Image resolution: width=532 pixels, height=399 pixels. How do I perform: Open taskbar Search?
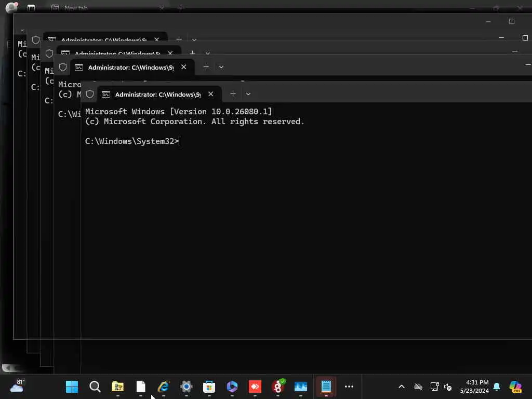click(x=95, y=387)
